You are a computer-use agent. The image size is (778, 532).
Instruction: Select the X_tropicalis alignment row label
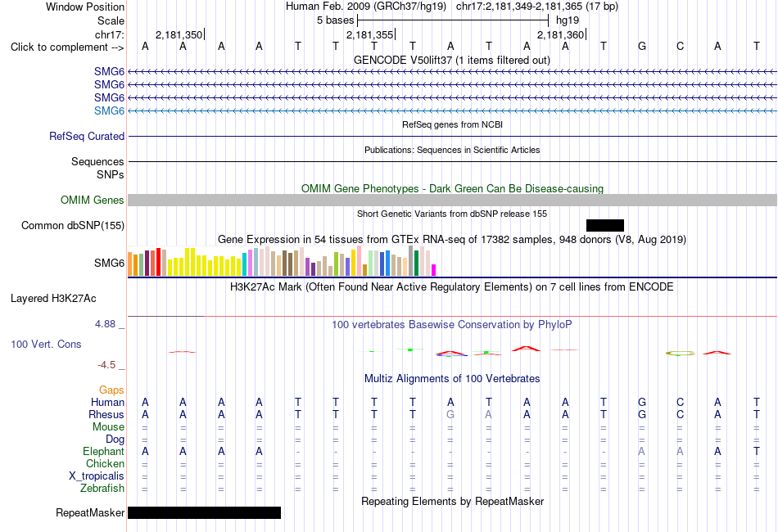(97, 476)
